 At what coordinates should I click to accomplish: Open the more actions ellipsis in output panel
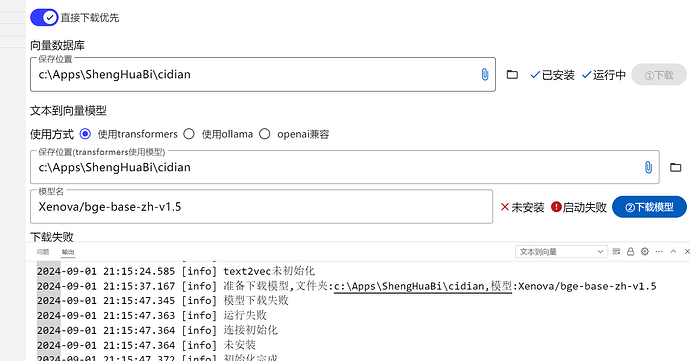659,251
